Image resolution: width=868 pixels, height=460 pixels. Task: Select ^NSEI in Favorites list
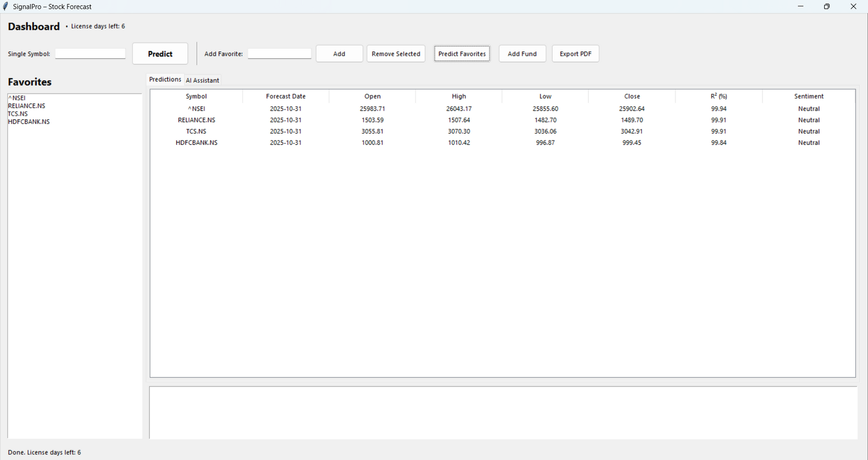pos(17,98)
